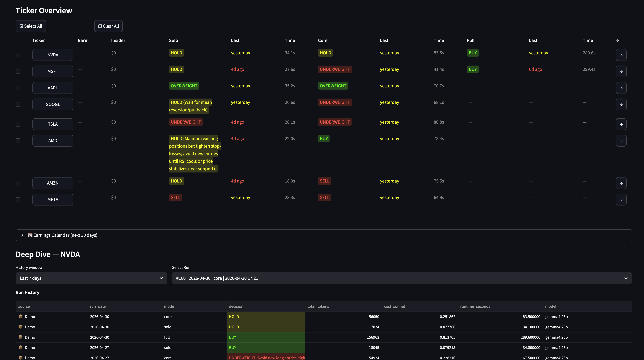644x360 pixels.
Task: Toggle the header select-all checkbox icon
Action: tap(18, 41)
